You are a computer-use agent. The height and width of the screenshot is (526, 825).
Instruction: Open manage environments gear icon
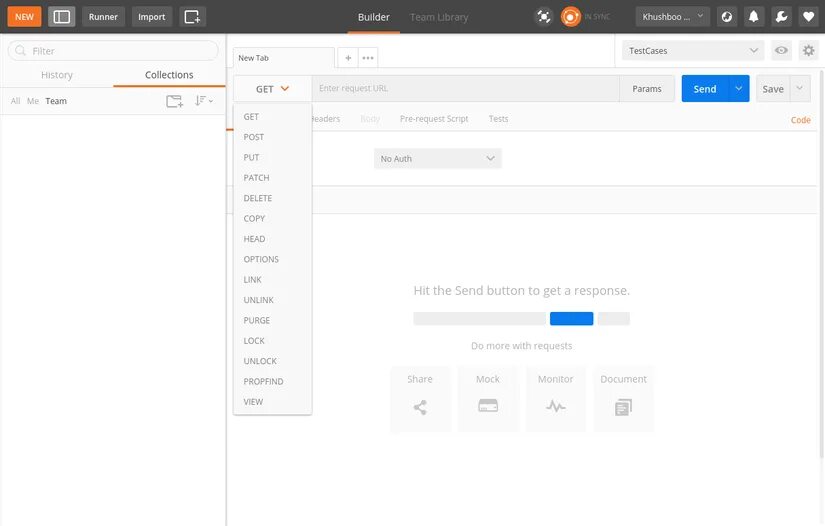coord(809,50)
